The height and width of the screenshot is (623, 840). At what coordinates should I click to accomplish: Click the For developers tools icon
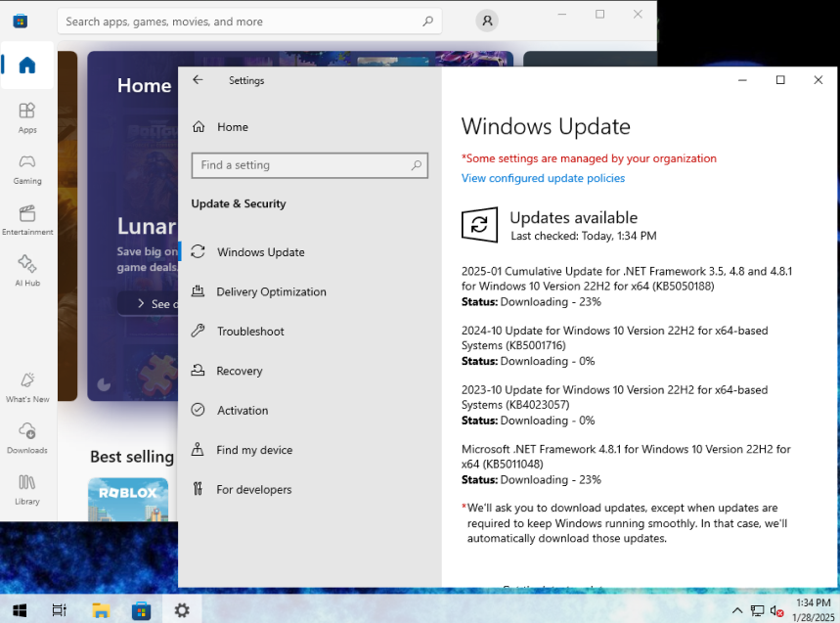tap(198, 489)
